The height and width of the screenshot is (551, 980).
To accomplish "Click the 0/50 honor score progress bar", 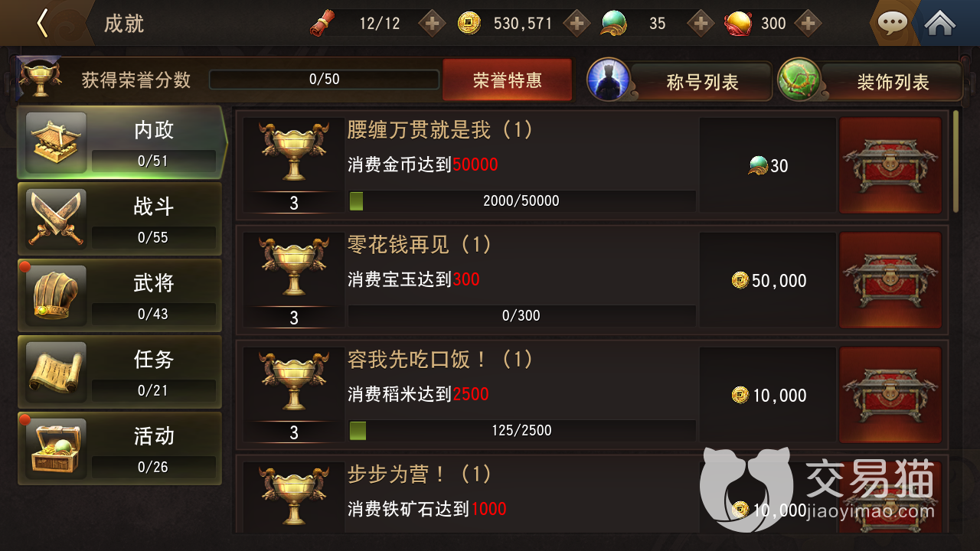I will [x=324, y=80].
